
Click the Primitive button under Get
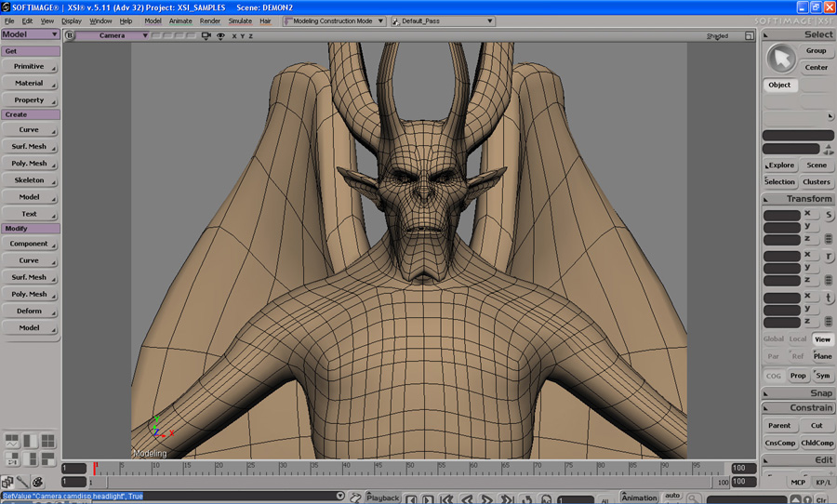(x=30, y=67)
